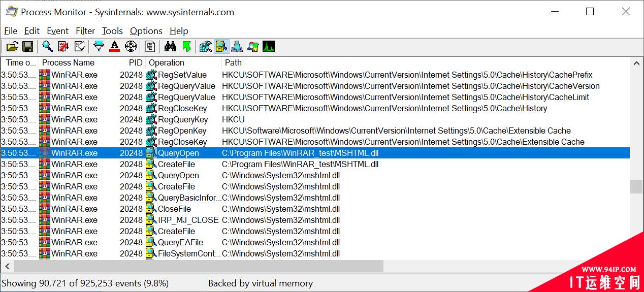Show the Process Tree via toolbar icon

click(150, 47)
